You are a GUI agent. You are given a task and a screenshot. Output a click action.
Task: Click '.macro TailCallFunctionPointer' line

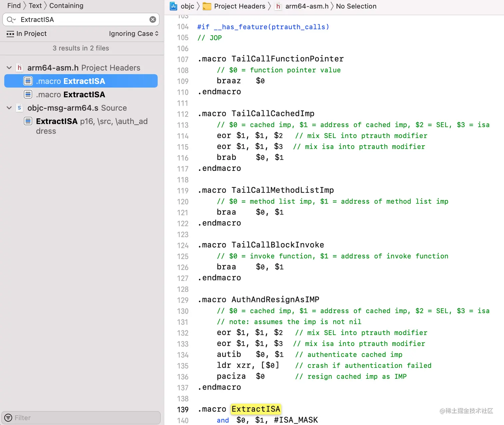point(271,59)
